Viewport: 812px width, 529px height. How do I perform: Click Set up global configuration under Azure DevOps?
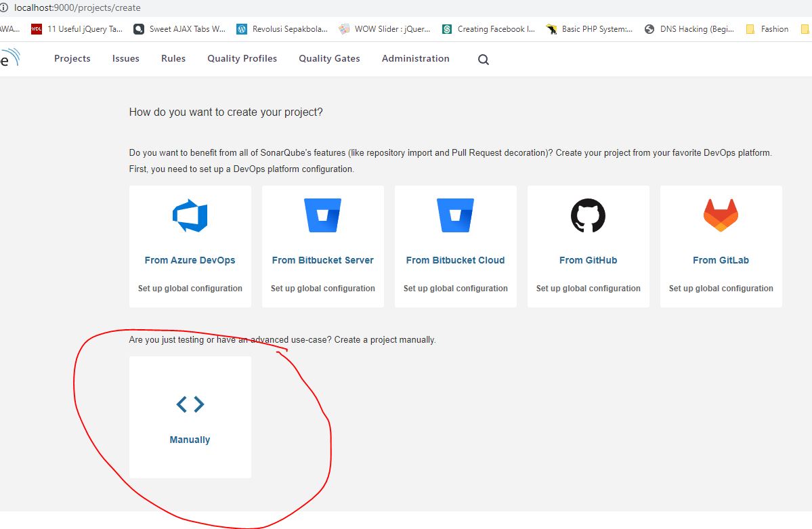[190, 288]
